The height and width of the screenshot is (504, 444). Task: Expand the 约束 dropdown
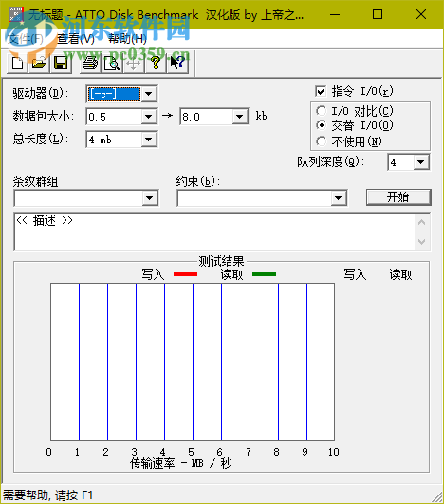click(x=339, y=198)
